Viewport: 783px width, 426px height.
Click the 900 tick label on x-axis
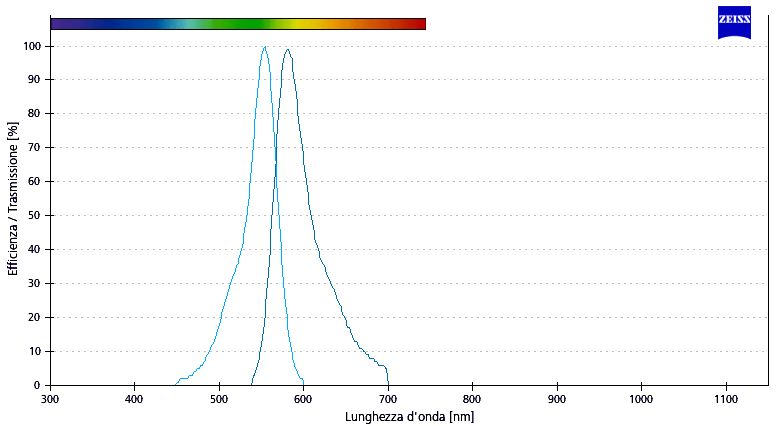557,398
